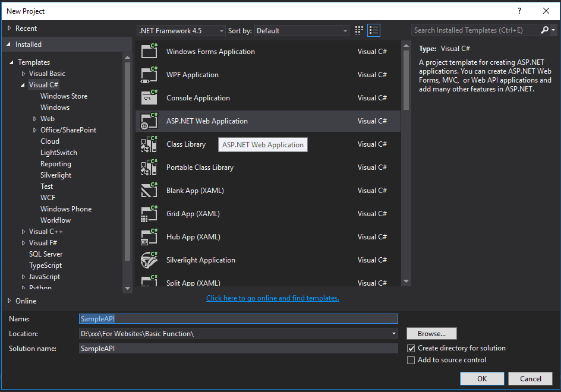Viewport: 561px width, 392px height.
Task: Enable Add to source control
Action: point(411,360)
